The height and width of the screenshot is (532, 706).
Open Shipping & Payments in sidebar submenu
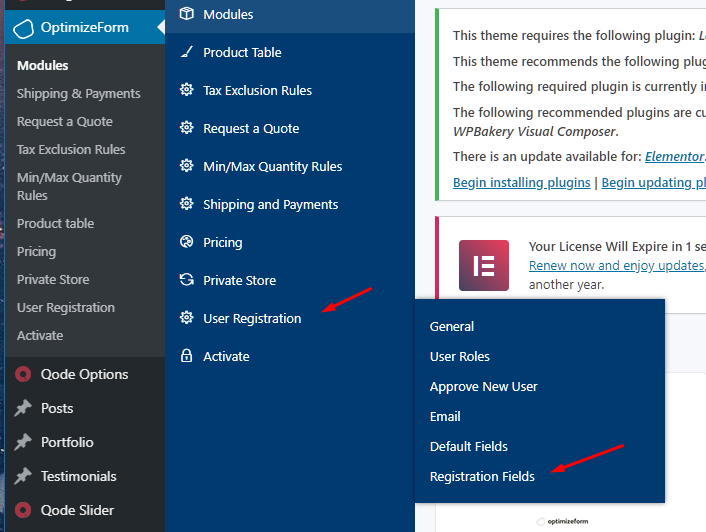pos(79,94)
